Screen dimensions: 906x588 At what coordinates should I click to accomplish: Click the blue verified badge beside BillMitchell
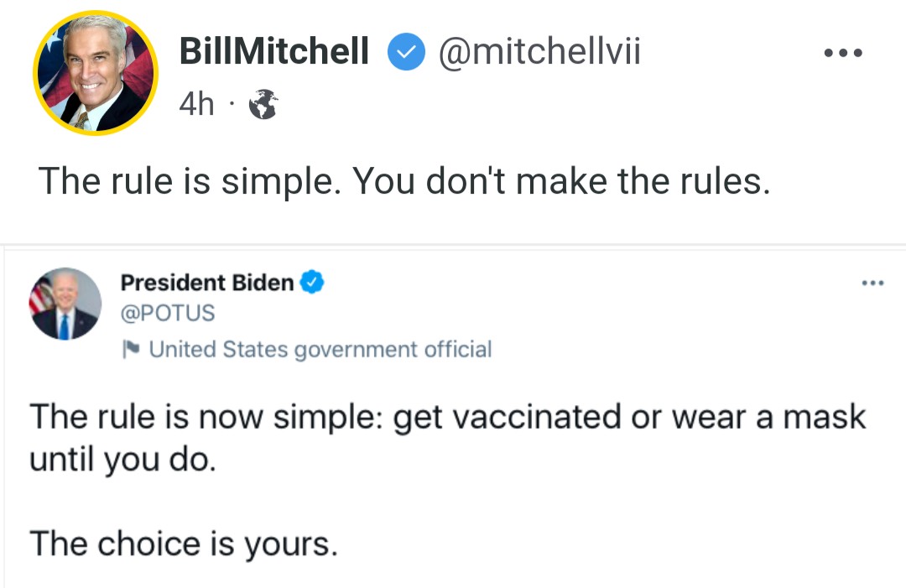[406, 52]
